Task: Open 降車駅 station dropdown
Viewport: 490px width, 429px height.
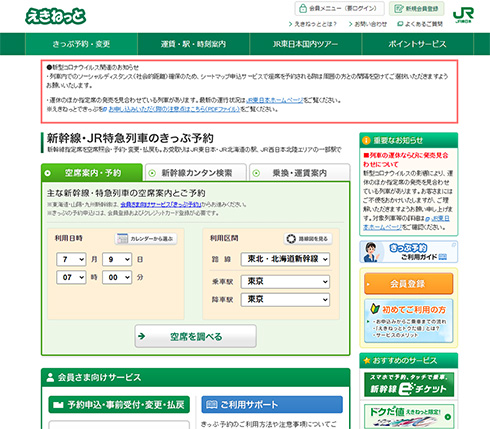Action: 285,299
